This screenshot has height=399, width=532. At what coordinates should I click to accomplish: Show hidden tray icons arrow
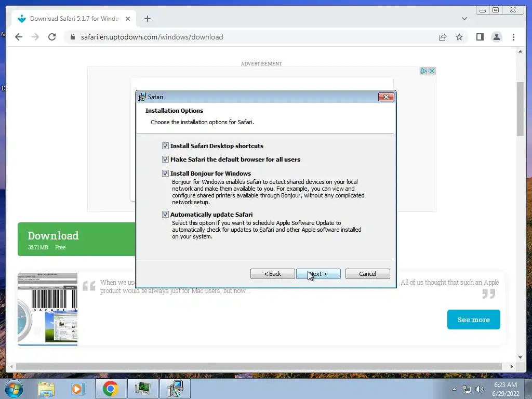[454, 389]
